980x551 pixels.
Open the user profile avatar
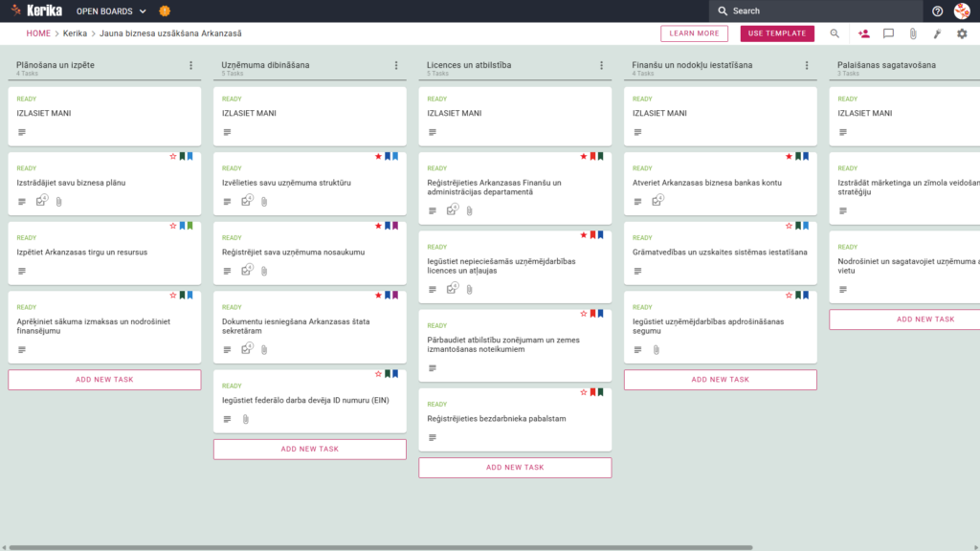click(962, 11)
